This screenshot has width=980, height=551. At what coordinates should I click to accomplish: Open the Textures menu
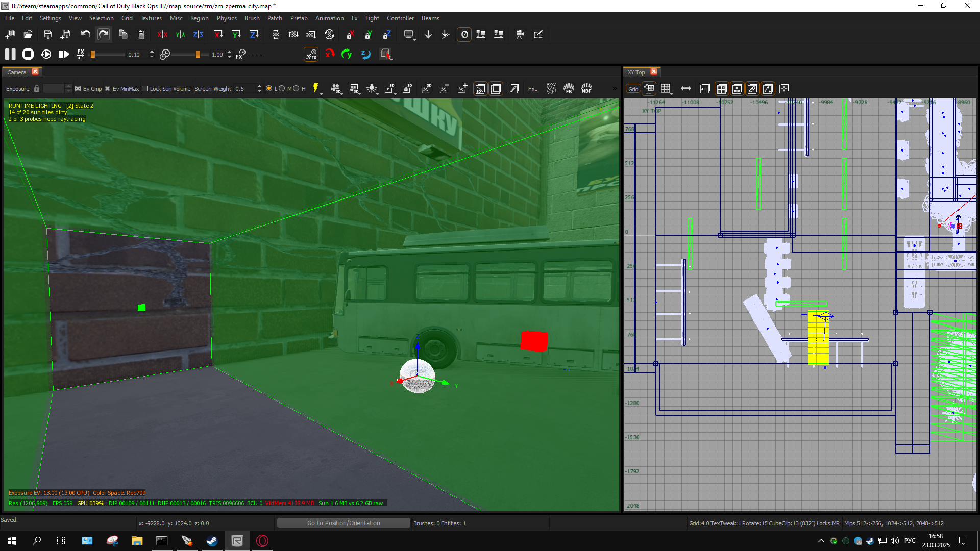click(x=151, y=18)
